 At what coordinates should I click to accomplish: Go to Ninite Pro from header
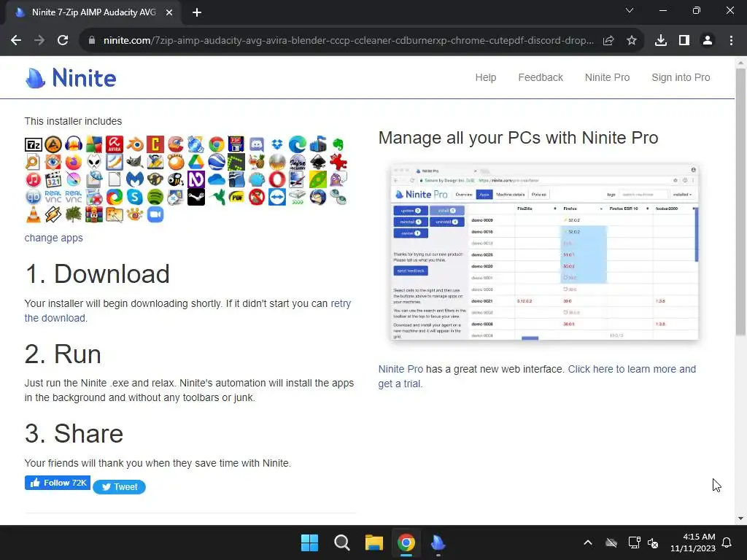click(607, 77)
